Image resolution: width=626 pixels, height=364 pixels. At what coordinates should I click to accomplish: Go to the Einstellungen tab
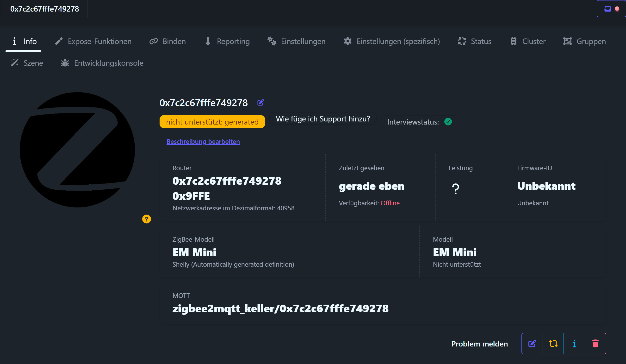pyautogui.click(x=296, y=41)
